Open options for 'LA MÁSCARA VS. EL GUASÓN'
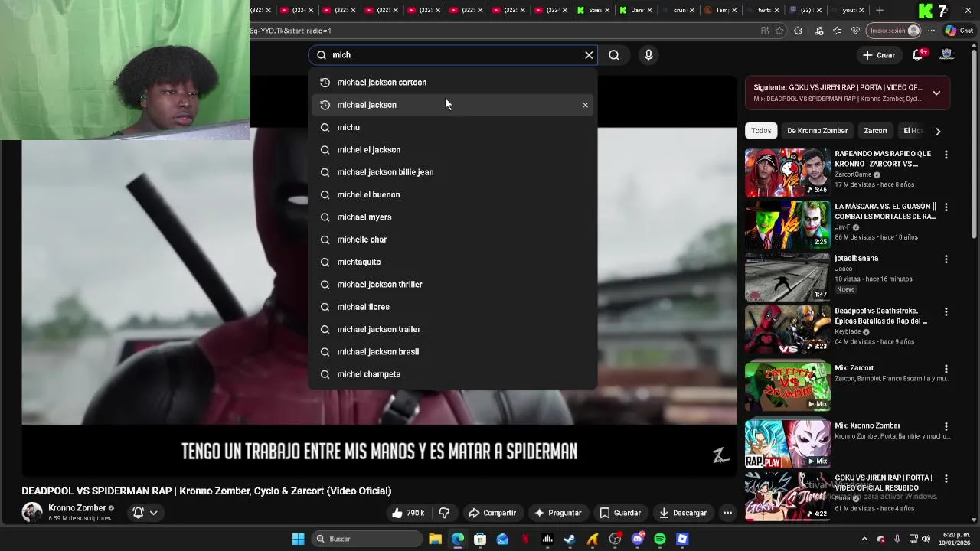980x551 pixels. point(946,207)
